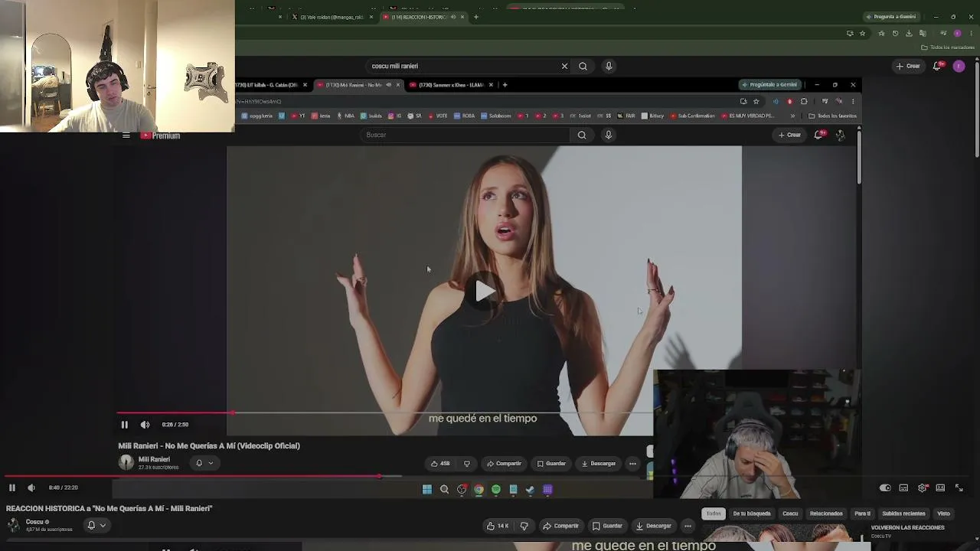The image size is (980, 551).
Task: Open Windows Start in recorded taskbar
Action: point(427,490)
